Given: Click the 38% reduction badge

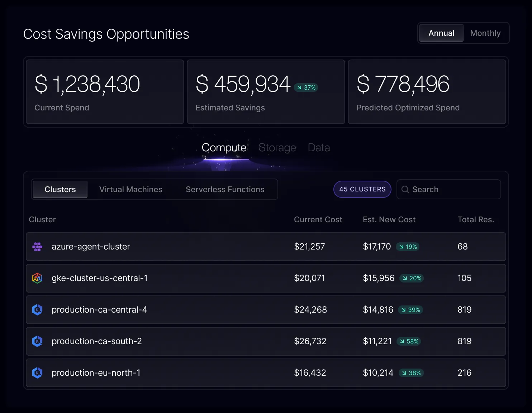Looking at the screenshot, I should click(x=411, y=373).
